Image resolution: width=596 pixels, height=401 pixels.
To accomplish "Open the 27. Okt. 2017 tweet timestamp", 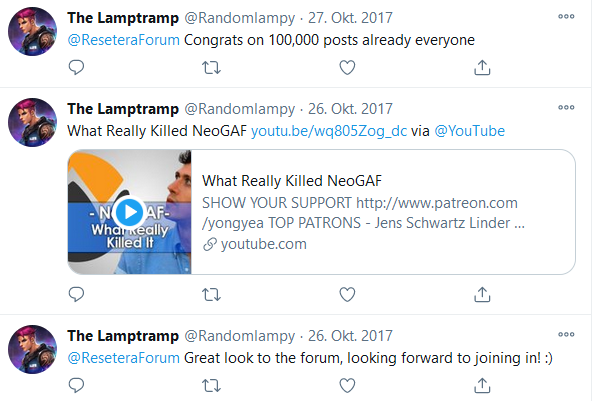I will coord(350,18).
